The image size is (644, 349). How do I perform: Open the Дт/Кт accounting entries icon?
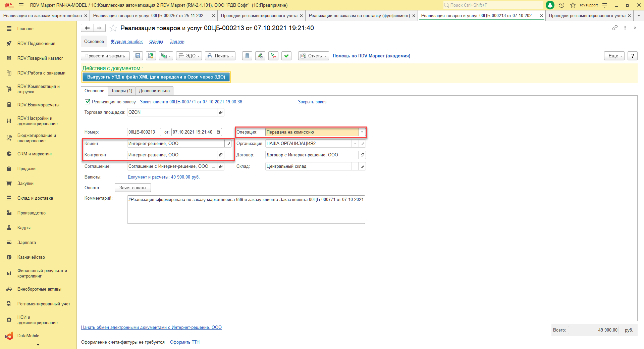coord(273,56)
